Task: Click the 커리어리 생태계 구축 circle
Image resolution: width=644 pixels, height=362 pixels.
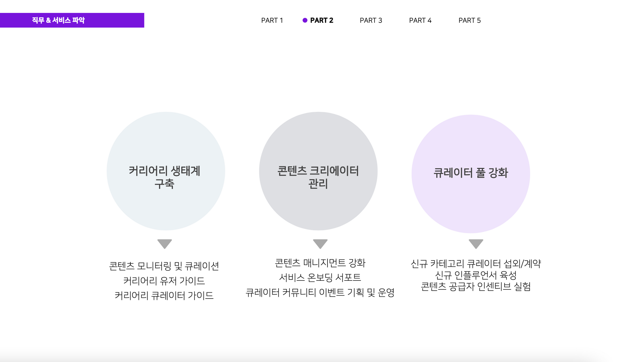Action: 166,171
